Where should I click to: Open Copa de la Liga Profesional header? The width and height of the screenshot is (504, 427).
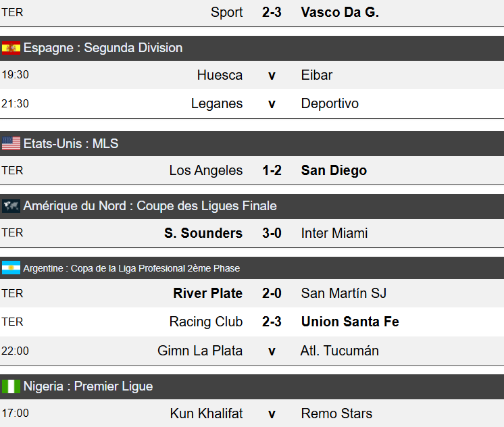(x=132, y=268)
